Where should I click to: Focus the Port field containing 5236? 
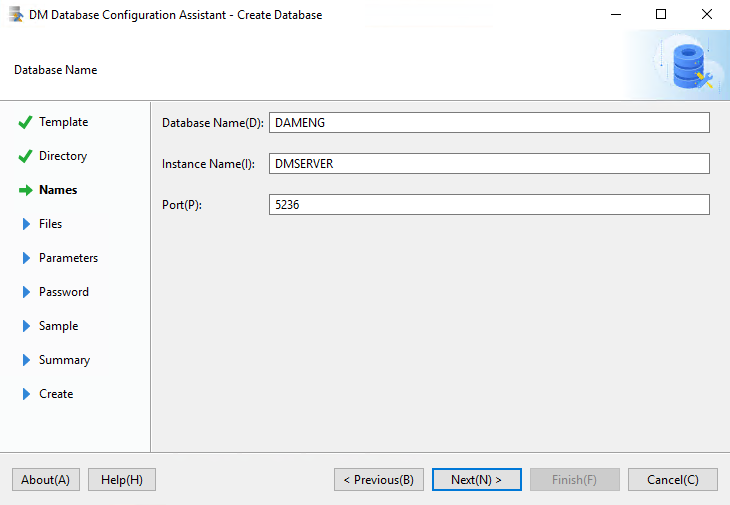coord(489,204)
